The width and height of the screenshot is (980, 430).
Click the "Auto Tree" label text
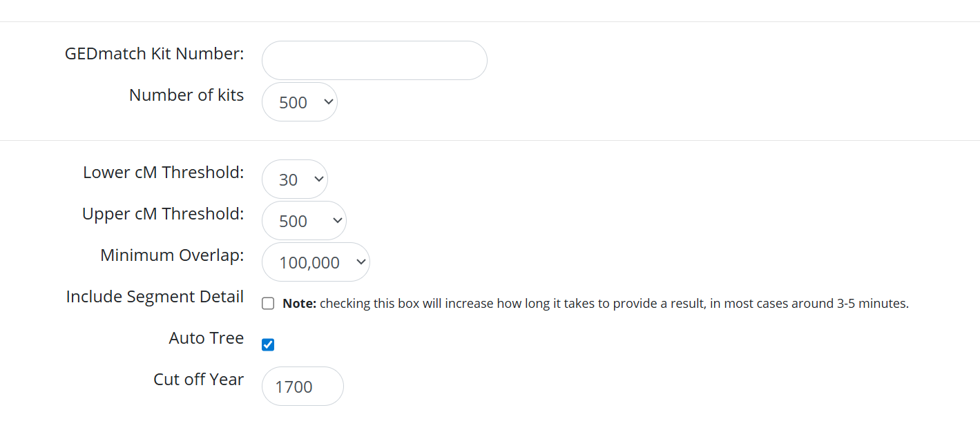click(x=206, y=338)
